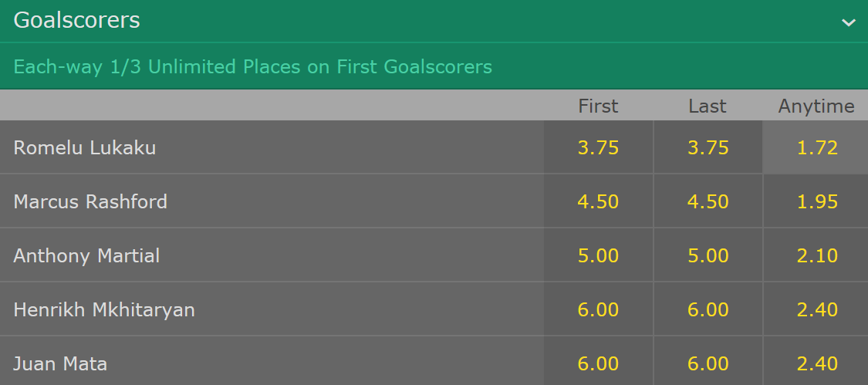
Task: Select Marcus Rashford First goalscorer odds 4.50
Action: (x=598, y=201)
